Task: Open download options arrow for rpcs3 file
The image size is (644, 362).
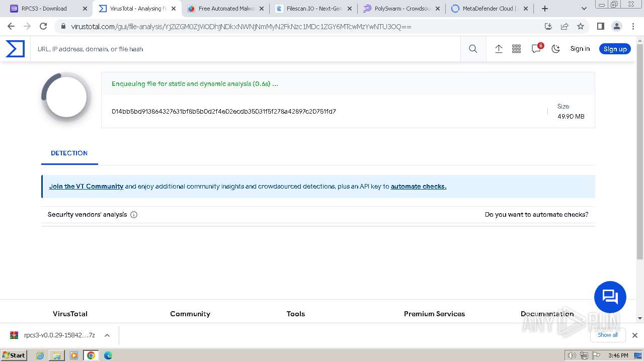Action: pos(107,335)
